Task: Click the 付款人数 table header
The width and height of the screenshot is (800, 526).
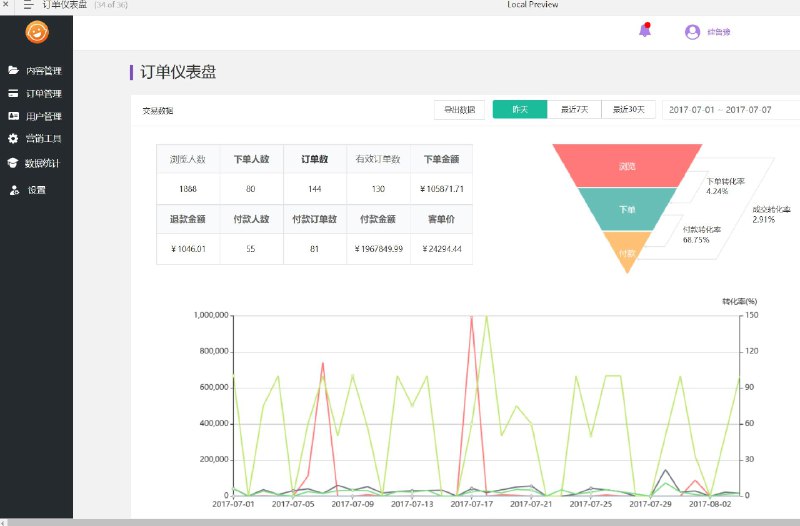Action: [251, 219]
